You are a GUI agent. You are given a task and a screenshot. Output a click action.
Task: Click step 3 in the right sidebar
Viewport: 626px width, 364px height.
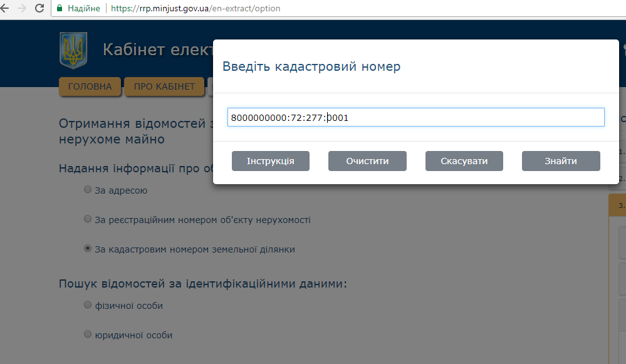pyautogui.click(x=619, y=205)
